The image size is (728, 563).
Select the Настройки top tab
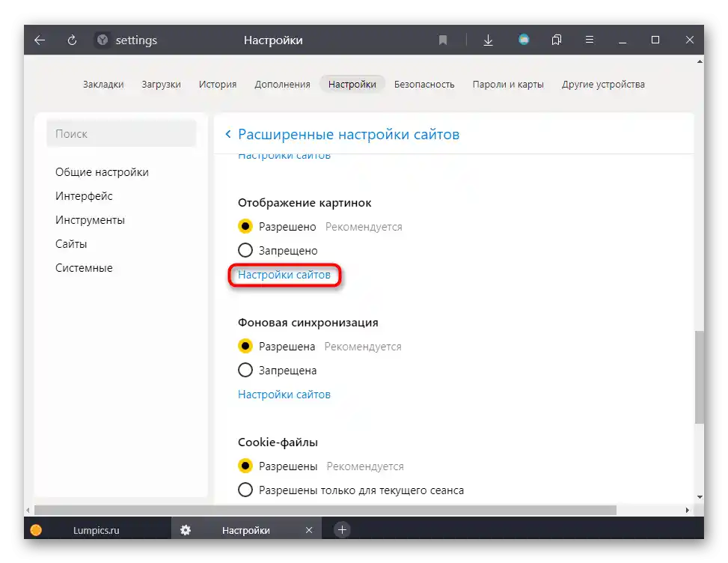tap(352, 84)
